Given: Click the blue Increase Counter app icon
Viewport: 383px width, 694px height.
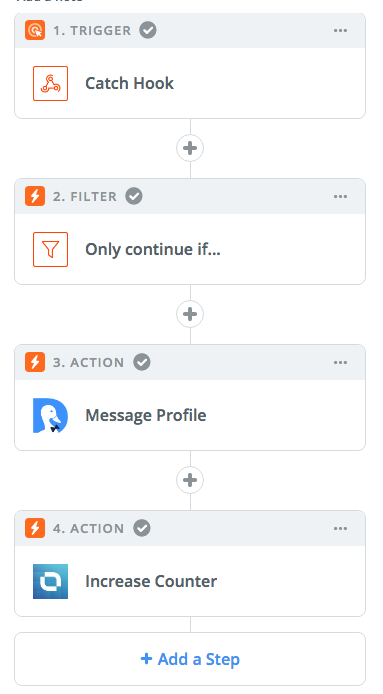Looking at the screenshot, I should tap(50, 582).
